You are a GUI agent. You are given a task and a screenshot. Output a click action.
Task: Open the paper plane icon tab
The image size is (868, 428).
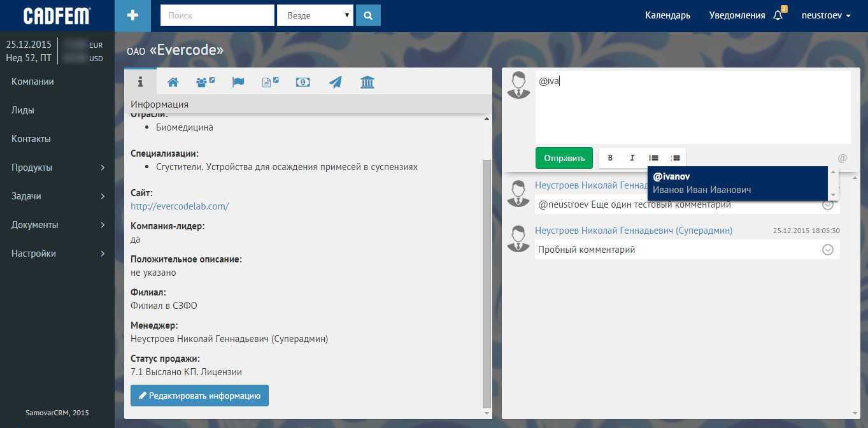[x=335, y=82]
